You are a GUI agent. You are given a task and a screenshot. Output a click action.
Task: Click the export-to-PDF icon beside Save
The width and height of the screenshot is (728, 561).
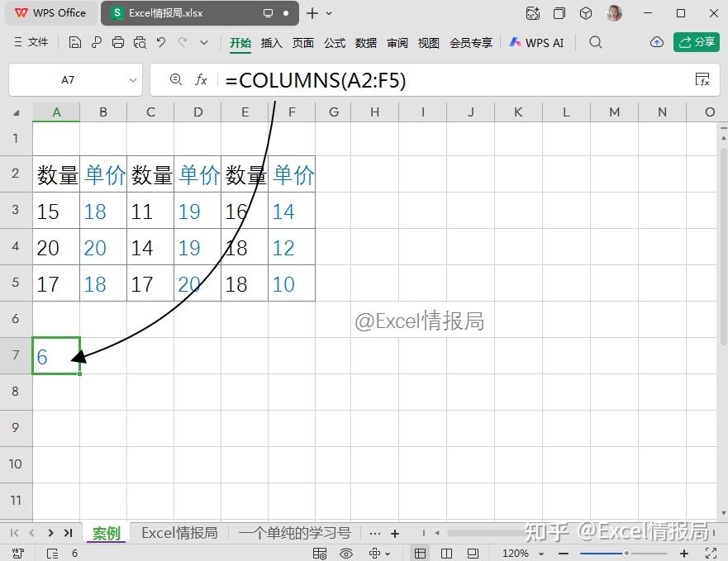97,43
